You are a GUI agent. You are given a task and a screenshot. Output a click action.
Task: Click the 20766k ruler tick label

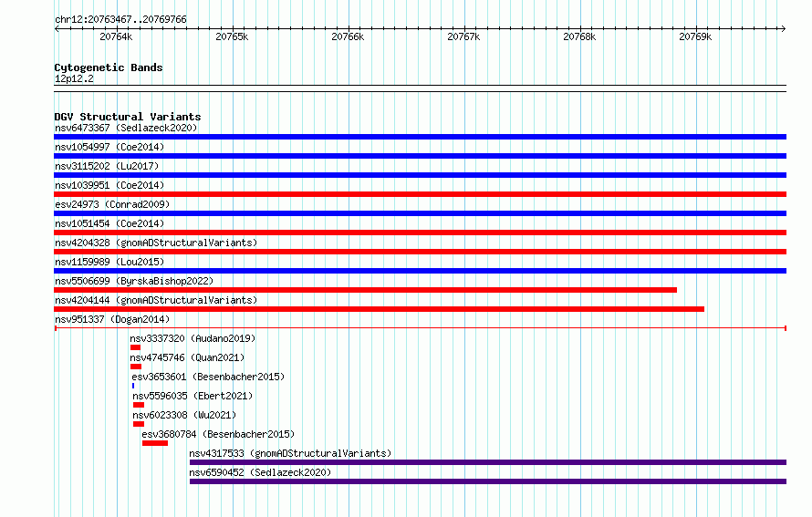click(348, 36)
